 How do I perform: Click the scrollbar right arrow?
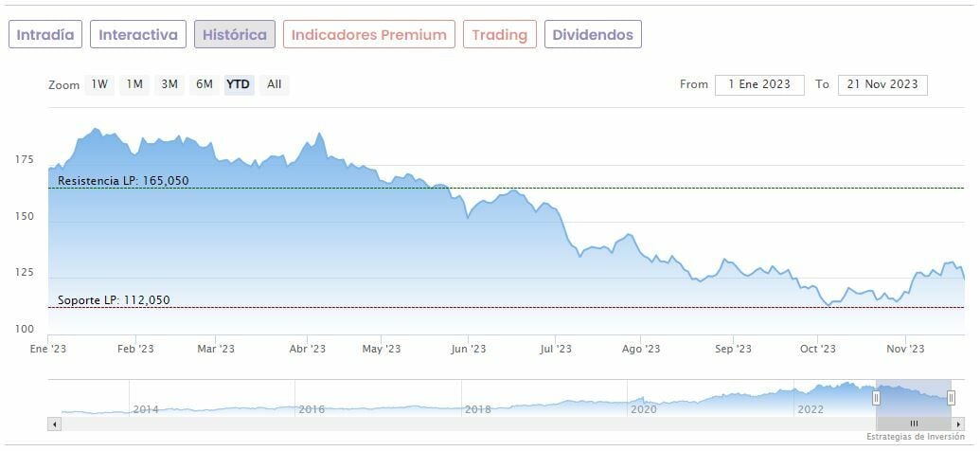tap(957, 424)
